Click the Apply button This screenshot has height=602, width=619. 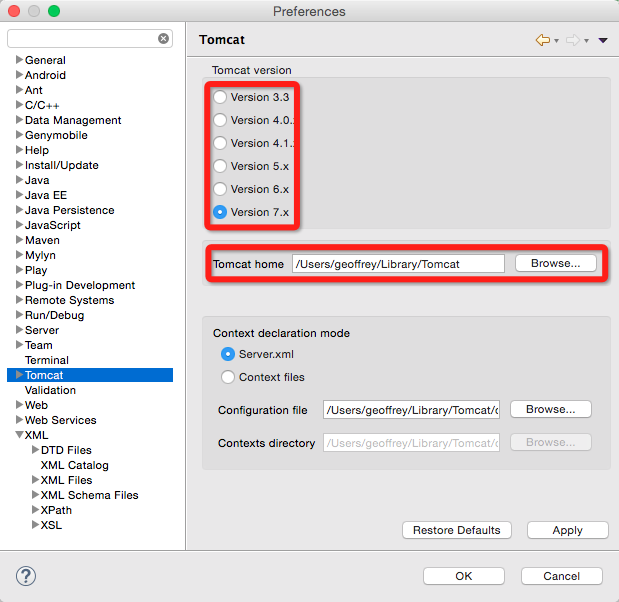tap(568, 530)
